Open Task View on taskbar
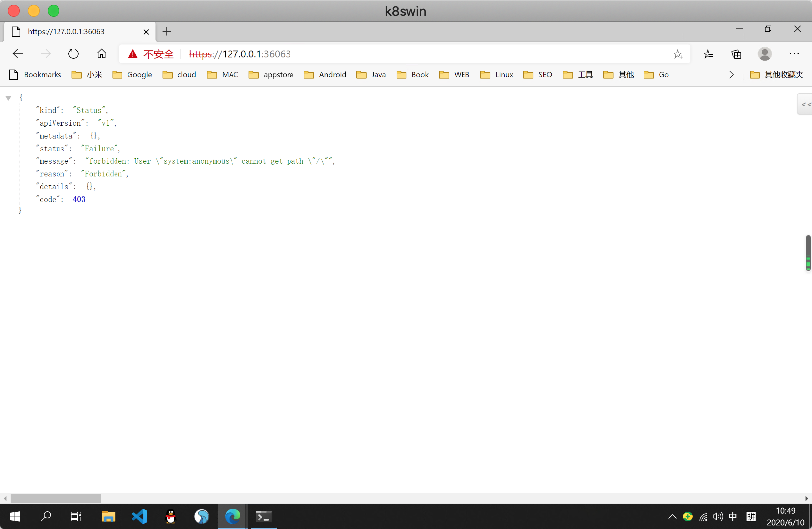The image size is (812, 529). pos(76,517)
